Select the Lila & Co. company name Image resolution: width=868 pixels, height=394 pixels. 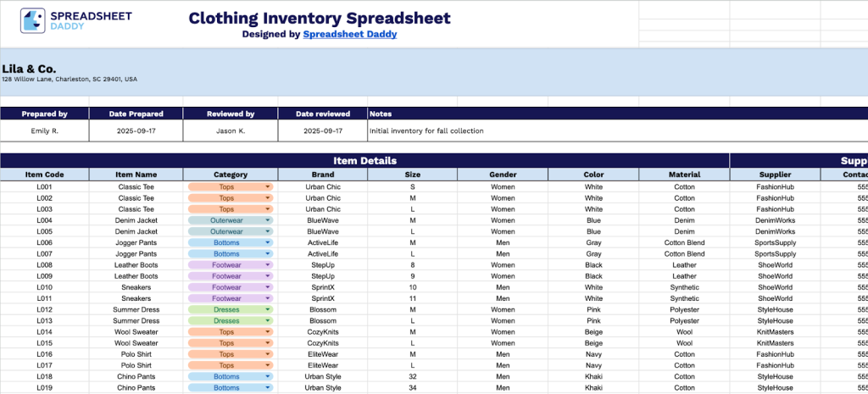[x=29, y=69]
